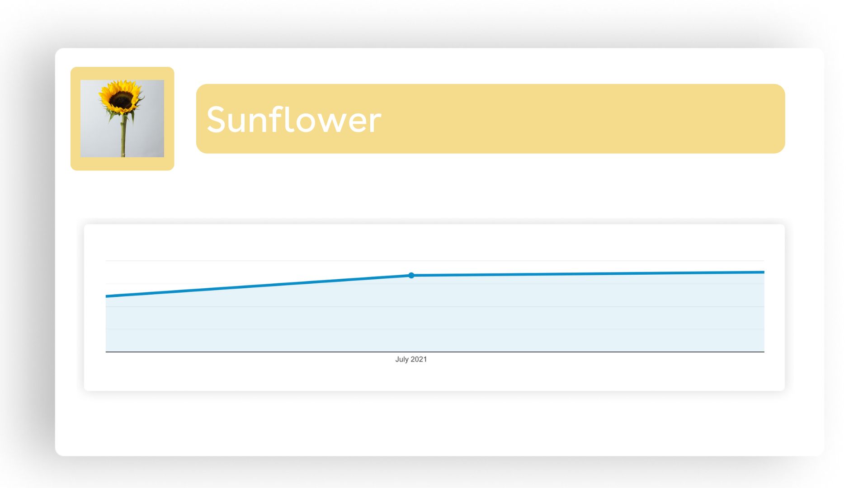Click the sunflower photo thumbnail
Screen dimensions: 868x488
(122, 119)
